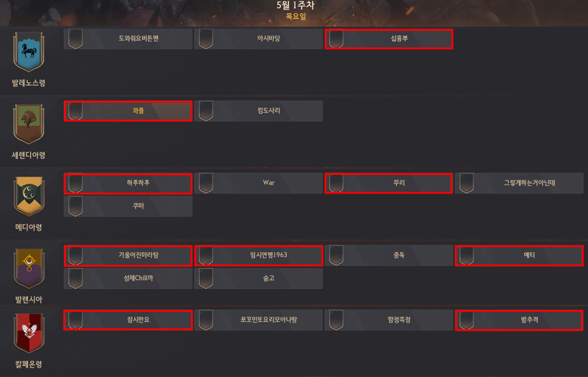
Task: Select the 와플 guild entry
Action: point(128,111)
